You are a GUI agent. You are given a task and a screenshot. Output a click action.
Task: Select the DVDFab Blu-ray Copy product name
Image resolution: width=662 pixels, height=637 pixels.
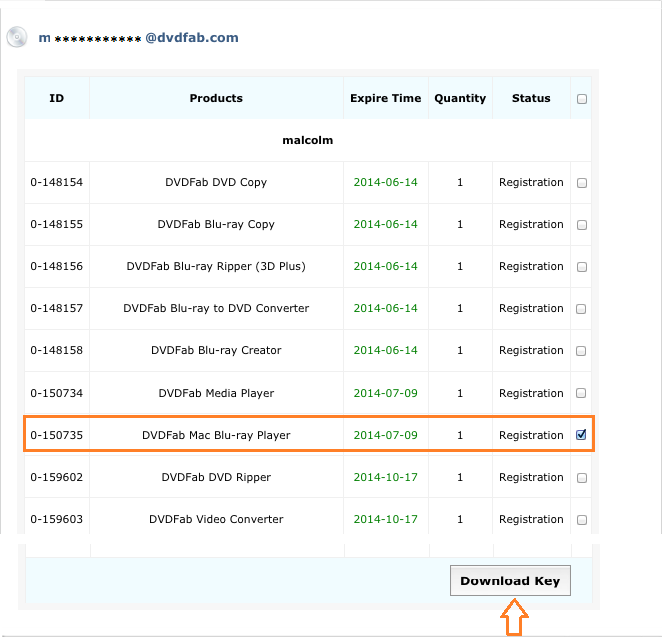216,224
